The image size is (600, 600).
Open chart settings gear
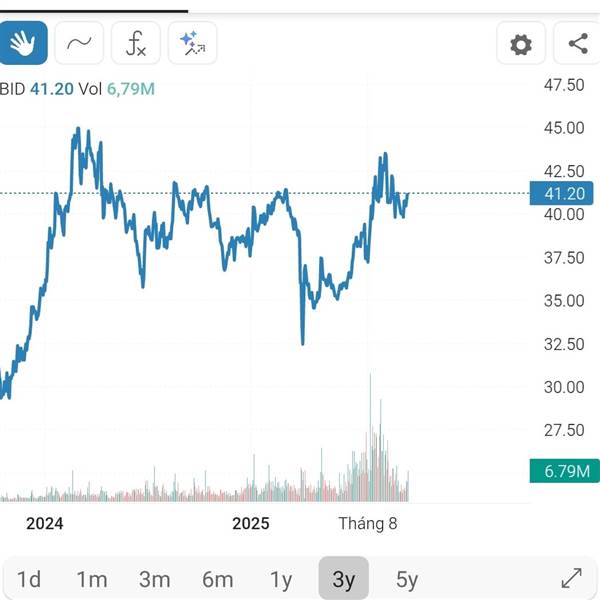point(521,44)
